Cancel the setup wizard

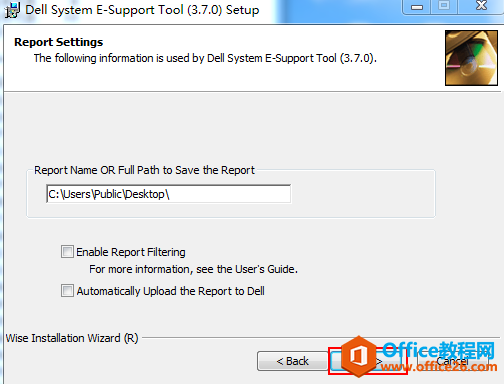(452, 361)
